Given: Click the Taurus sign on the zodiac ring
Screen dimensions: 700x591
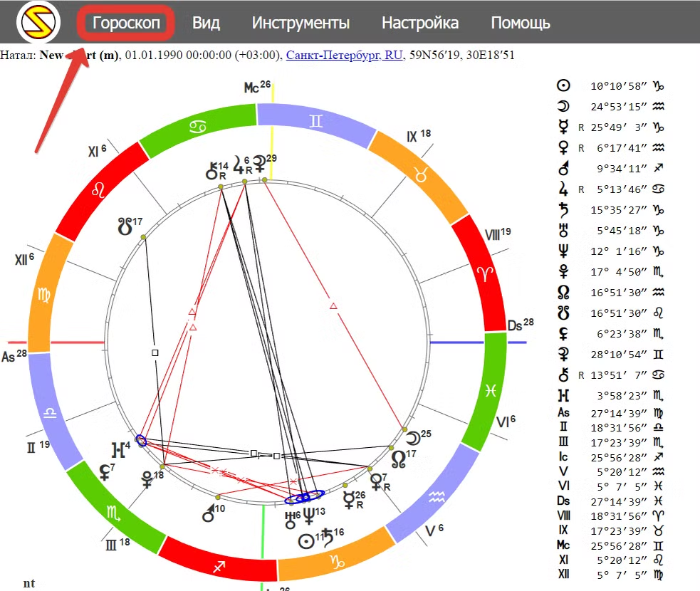Looking at the screenshot, I should point(421,175).
